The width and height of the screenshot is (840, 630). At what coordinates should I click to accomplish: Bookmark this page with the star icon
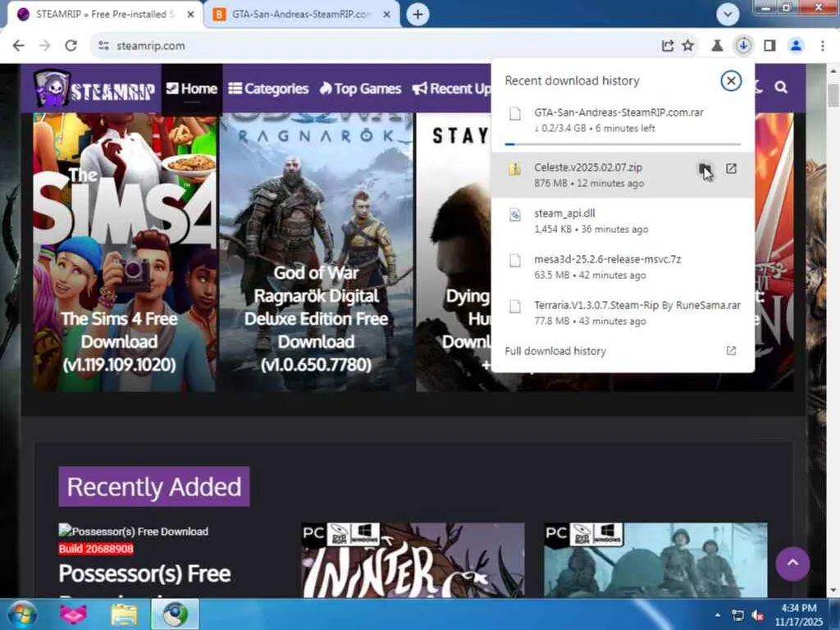coord(688,46)
